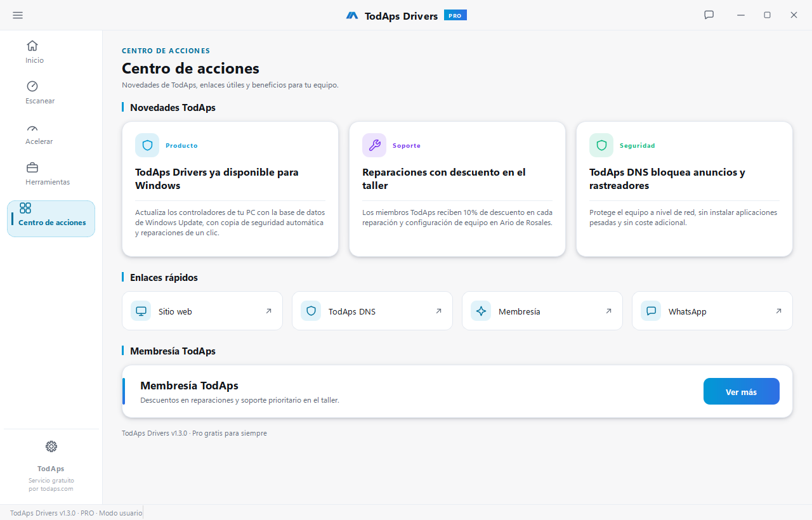Open the TodAps Drivers ya disponible card
This screenshot has width=812, height=520.
tap(230, 189)
